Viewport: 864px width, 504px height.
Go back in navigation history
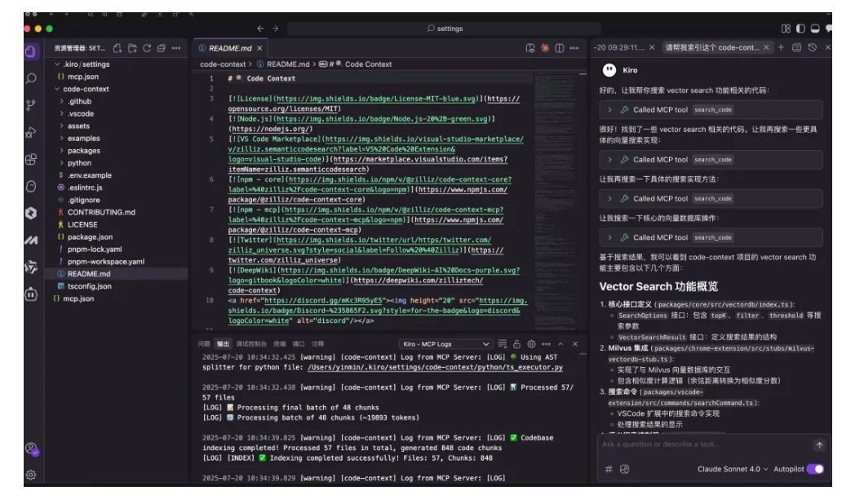260,29
